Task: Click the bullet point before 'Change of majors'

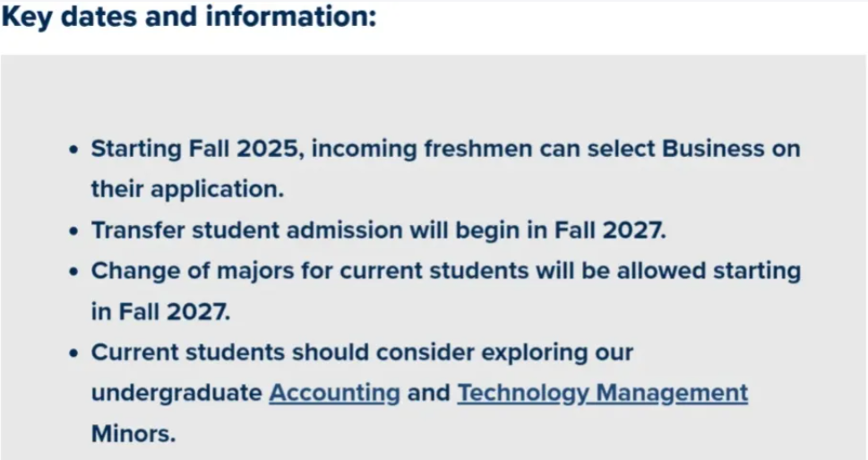Action: [74, 272]
